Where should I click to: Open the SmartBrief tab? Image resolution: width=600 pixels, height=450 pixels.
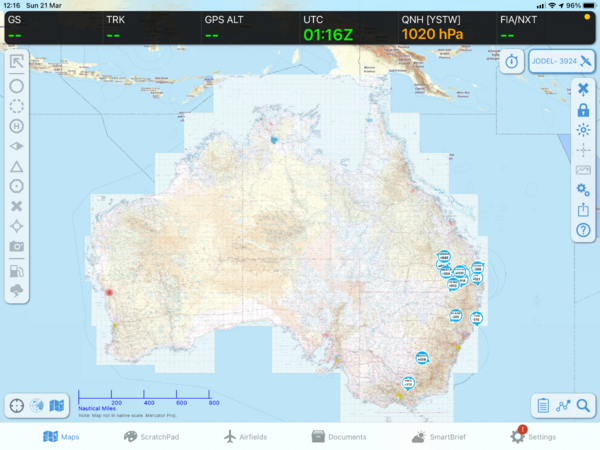(x=435, y=437)
